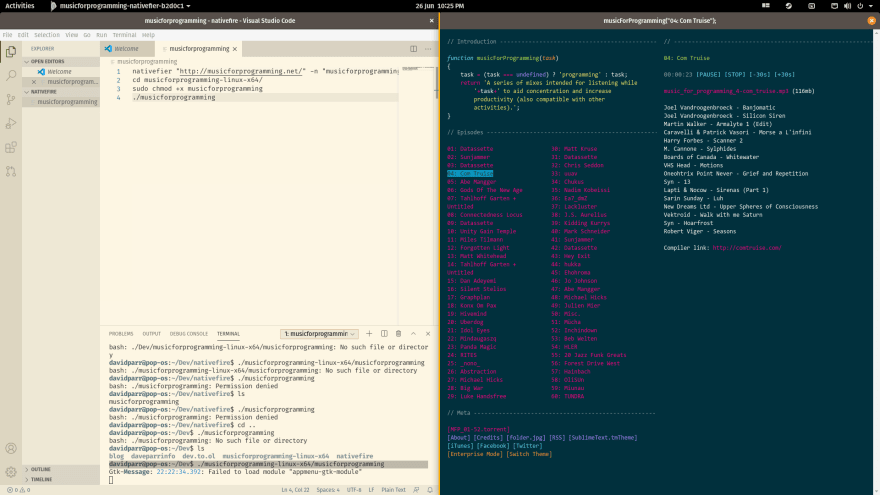Create a new terminal with plus icon

tap(369, 333)
